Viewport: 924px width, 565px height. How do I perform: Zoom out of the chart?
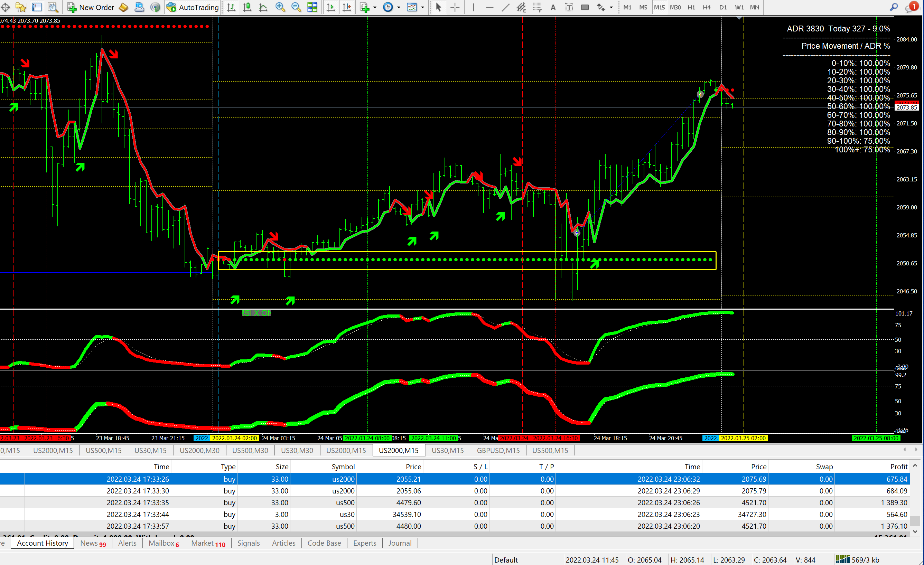click(296, 7)
